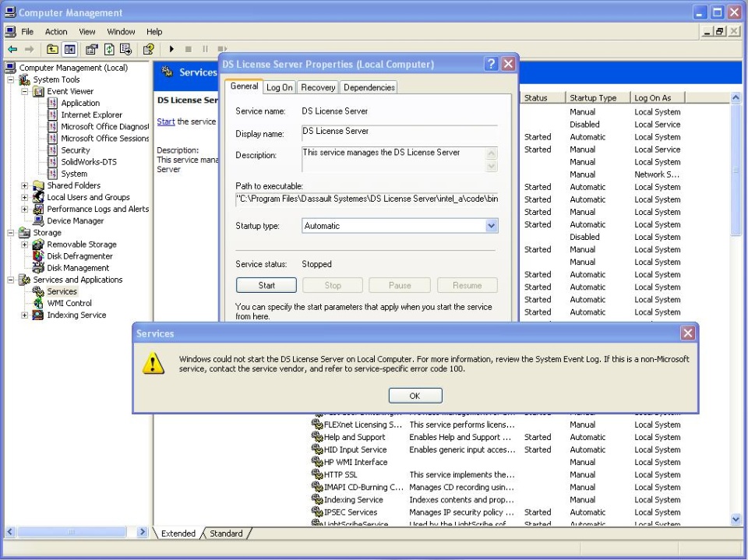
Task: Expand the Indexing Service tree node
Action: pos(24,315)
